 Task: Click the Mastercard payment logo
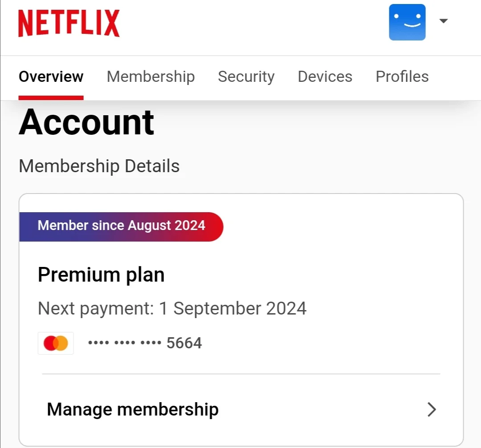[56, 343]
